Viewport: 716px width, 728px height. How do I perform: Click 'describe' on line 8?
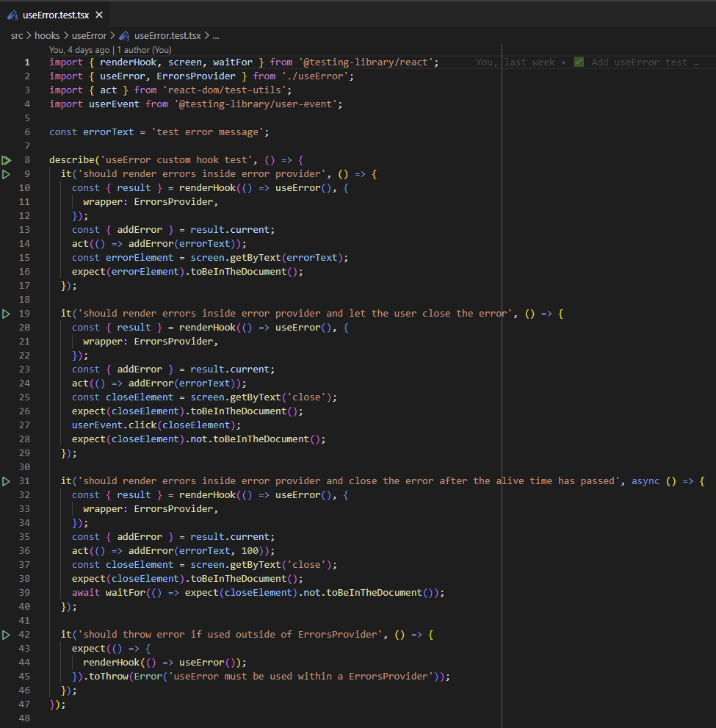pos(72,159)
